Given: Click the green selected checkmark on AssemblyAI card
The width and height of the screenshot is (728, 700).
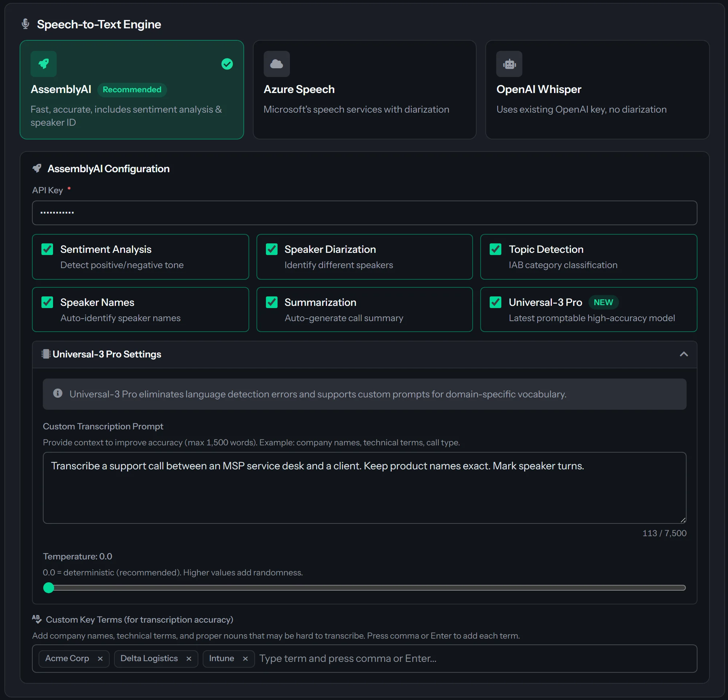Looking at the screenshot, I should 227,64.
